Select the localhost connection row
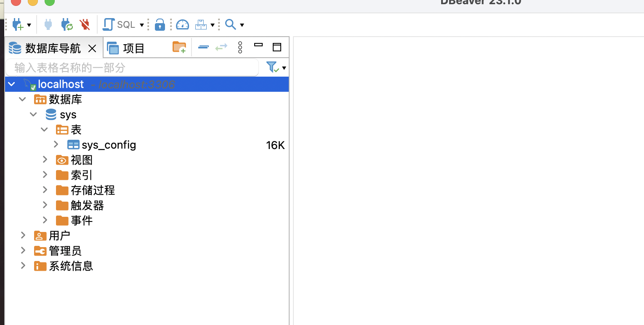 147,84
